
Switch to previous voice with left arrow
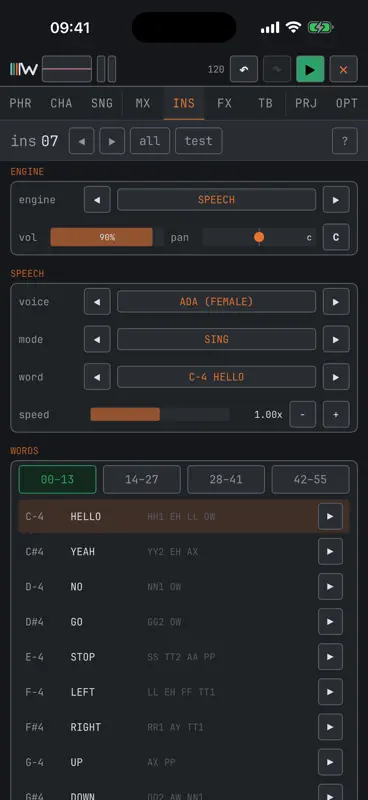point(97,302)
